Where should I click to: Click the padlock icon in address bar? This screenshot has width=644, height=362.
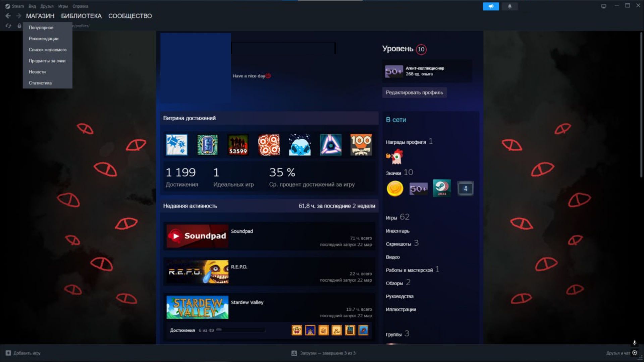tap(19, 26)
